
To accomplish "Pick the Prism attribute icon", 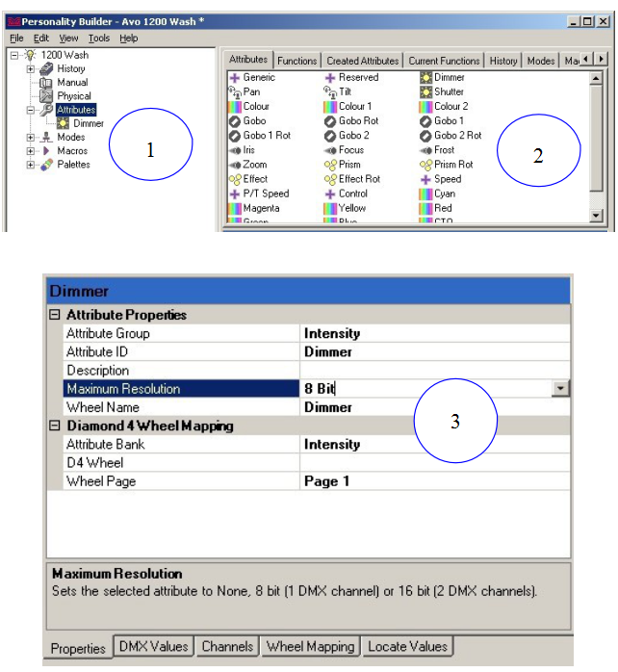I will (329, 165).
